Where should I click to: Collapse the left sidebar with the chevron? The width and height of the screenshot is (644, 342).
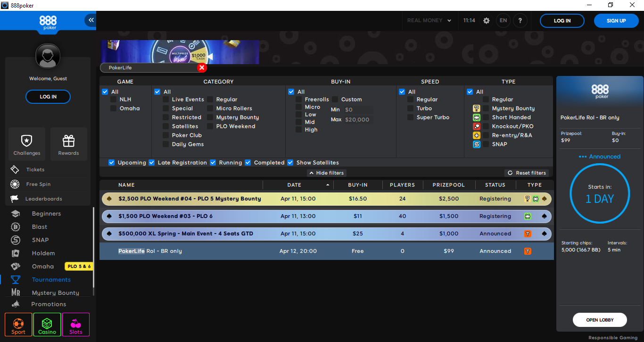tap(90, 20)
